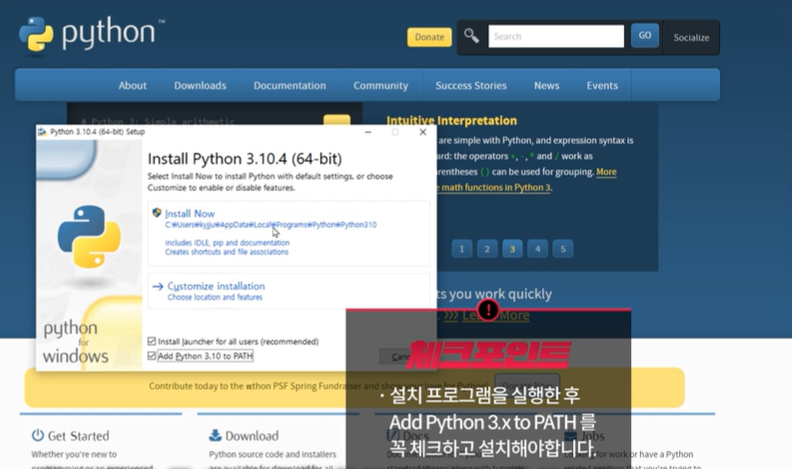
Task: Open the About menu
Action: [x=132, y=85]
